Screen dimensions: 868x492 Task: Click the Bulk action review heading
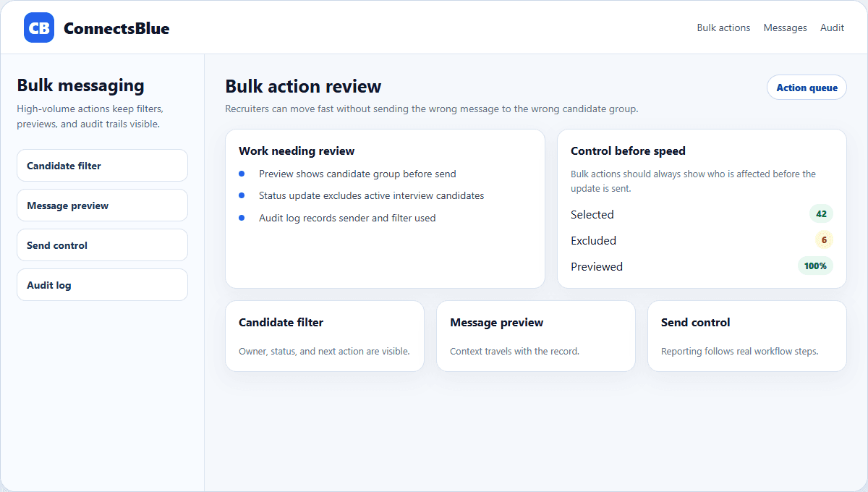click(303, 87)
